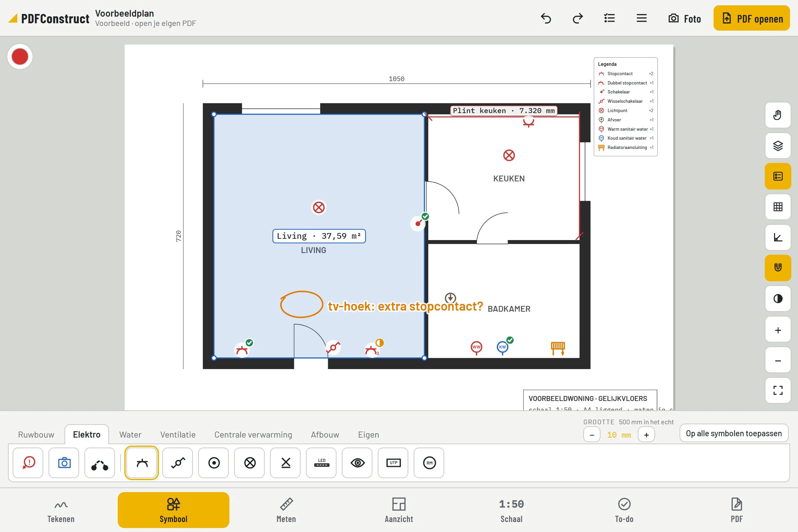This screenshot has width=798, height=532.
Task: Click the Foto camera button
Action: [x=685, y=18]
